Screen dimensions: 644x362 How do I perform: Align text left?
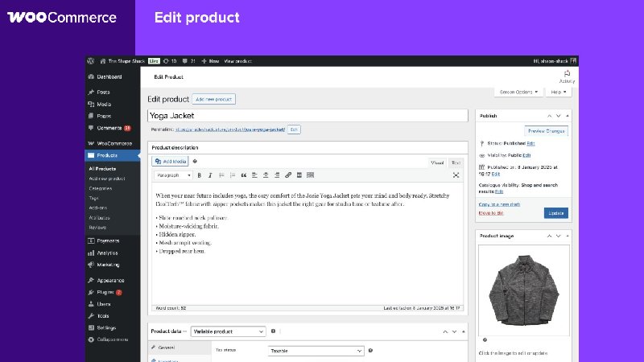[x=254, y=175]
